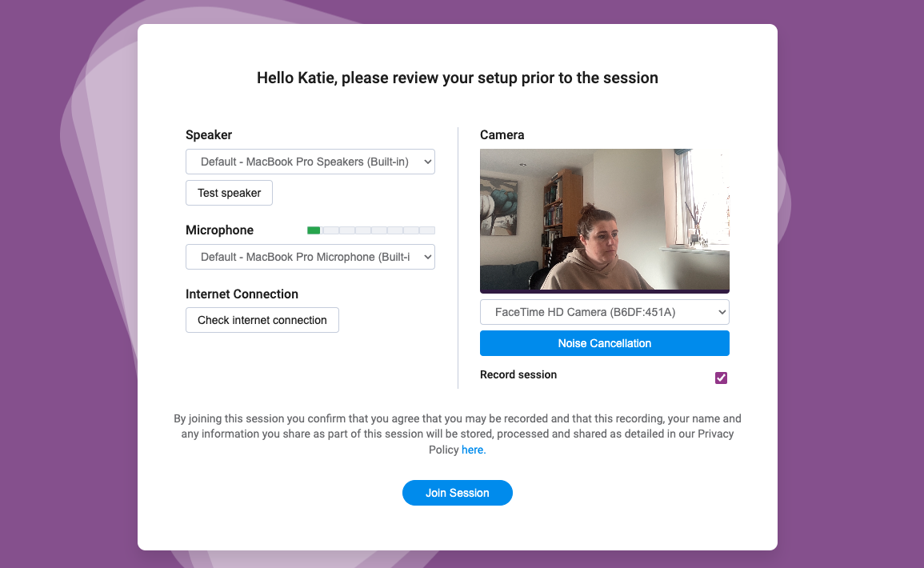Click the camera preview video
This screenshot has width=924, height=568.
point(605,220)
